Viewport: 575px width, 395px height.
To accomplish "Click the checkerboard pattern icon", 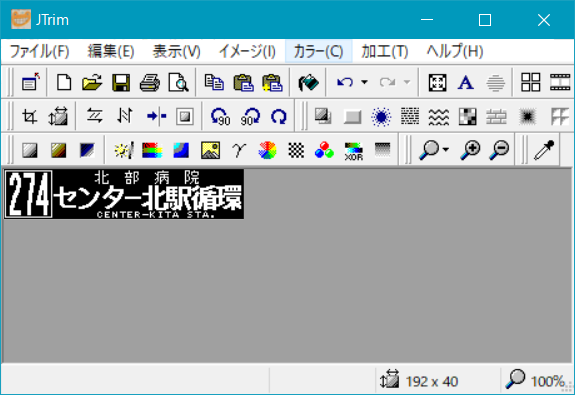I will tap(296, 150).
